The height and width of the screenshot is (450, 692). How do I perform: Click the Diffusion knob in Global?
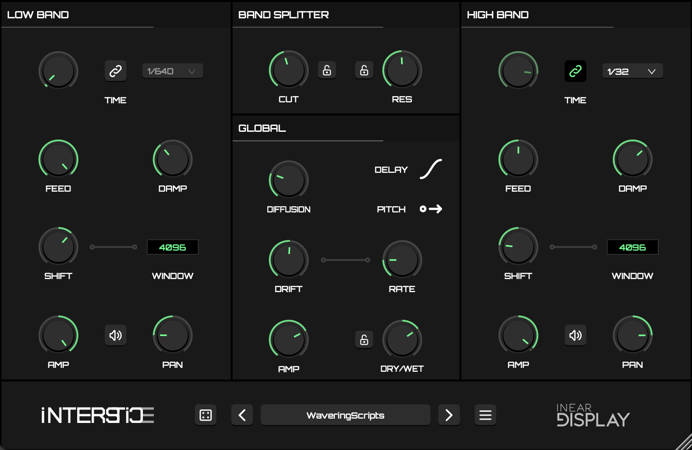(x=288, y=180)
